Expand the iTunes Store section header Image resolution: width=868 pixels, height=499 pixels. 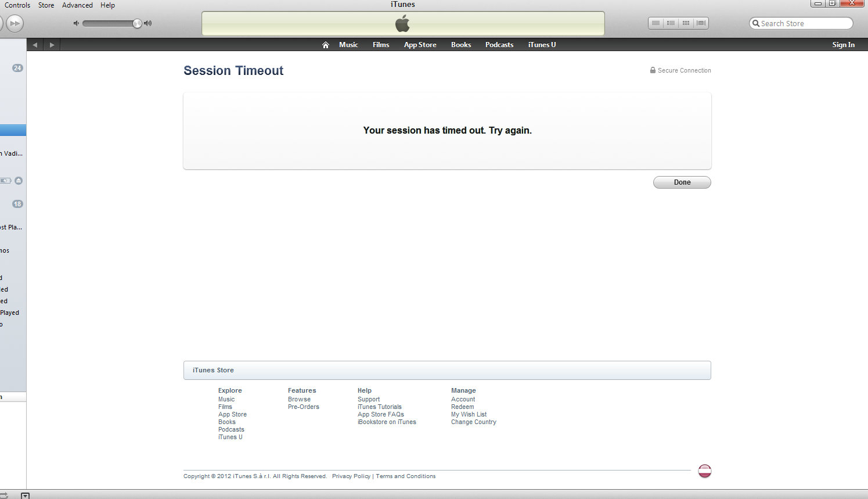tap(214, 370)
